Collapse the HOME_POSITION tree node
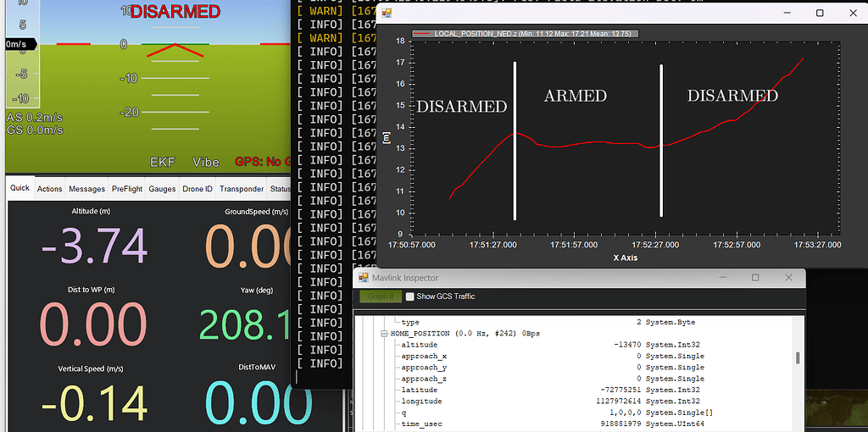The height and width of the screenshot is (432, 868). [383, 334]
